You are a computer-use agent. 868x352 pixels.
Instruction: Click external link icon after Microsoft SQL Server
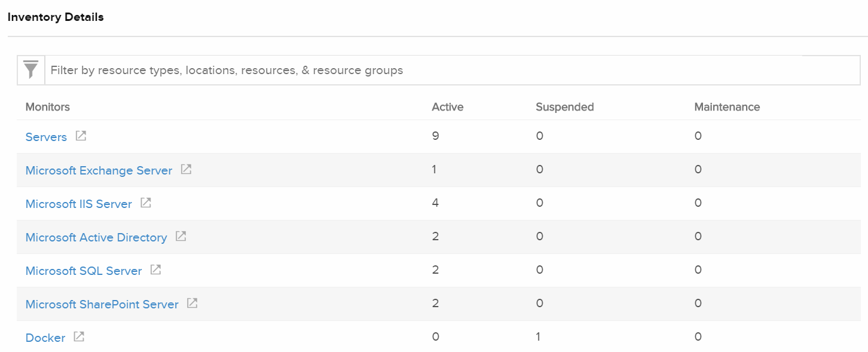coord(155,270)
